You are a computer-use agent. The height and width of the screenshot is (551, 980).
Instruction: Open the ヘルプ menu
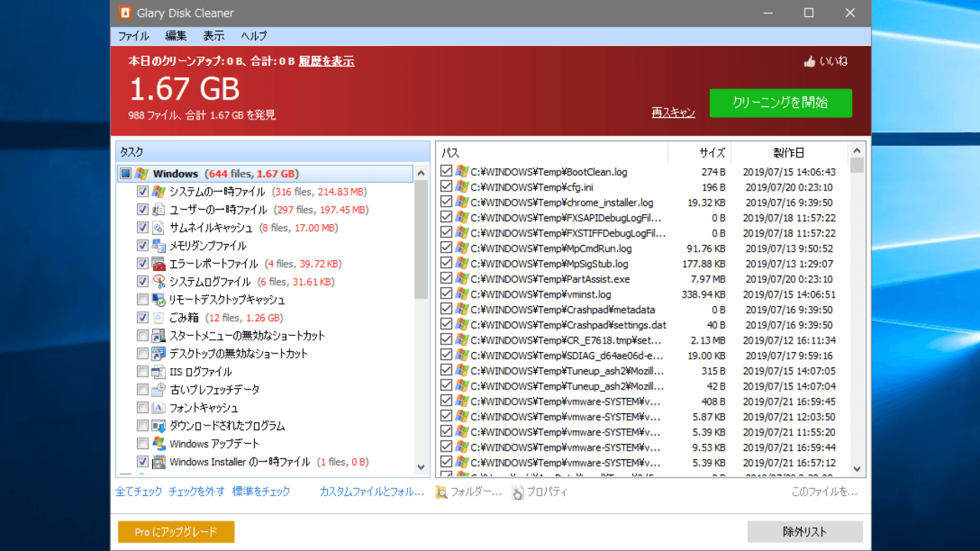point(254,36)
